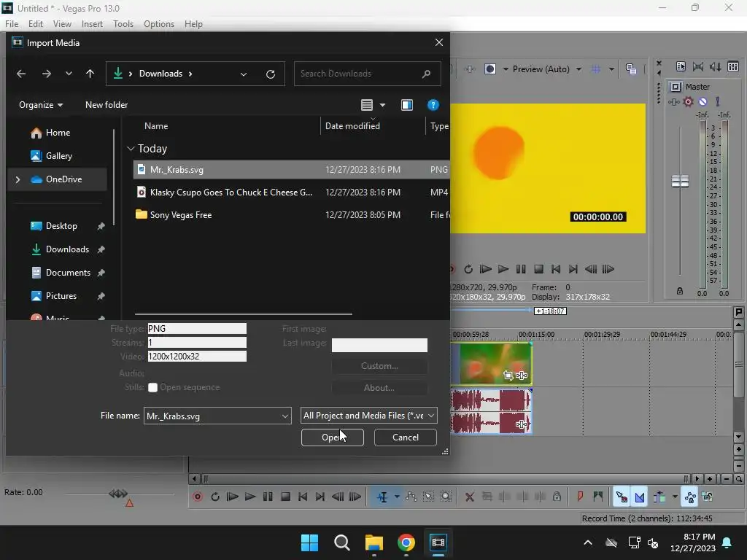The height and width of the screenshot is (560, 747).
Task: Toggle the Master Mute icon
Action: click(703, 101)
